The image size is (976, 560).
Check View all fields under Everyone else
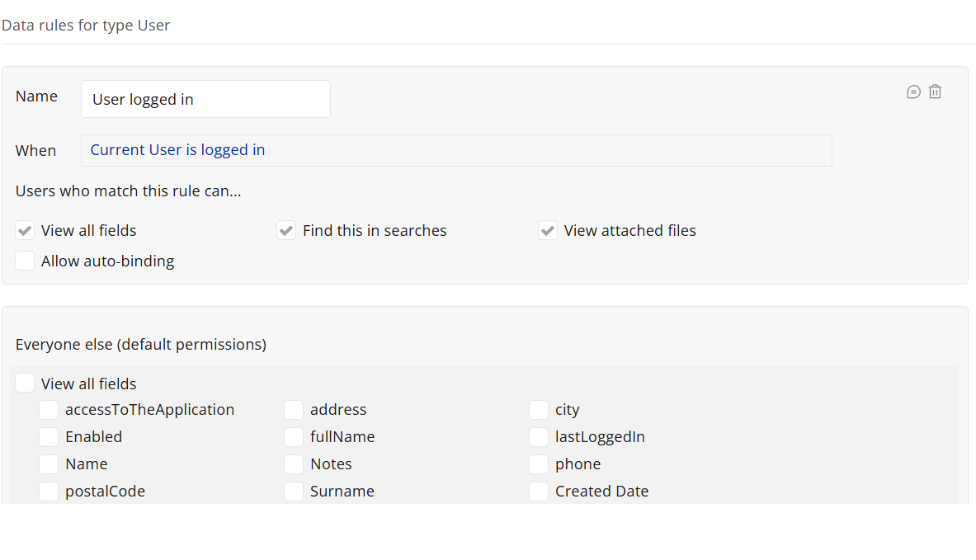(x=26, y=384)
